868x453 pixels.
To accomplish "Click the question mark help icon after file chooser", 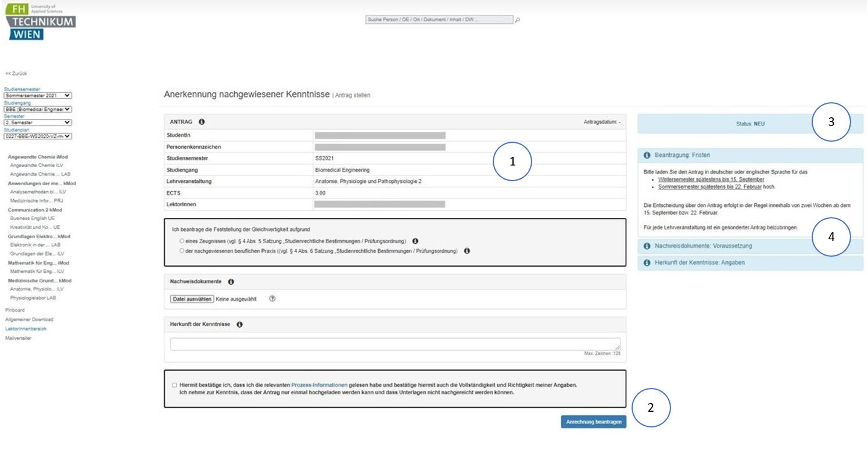I will pos(272,299).
